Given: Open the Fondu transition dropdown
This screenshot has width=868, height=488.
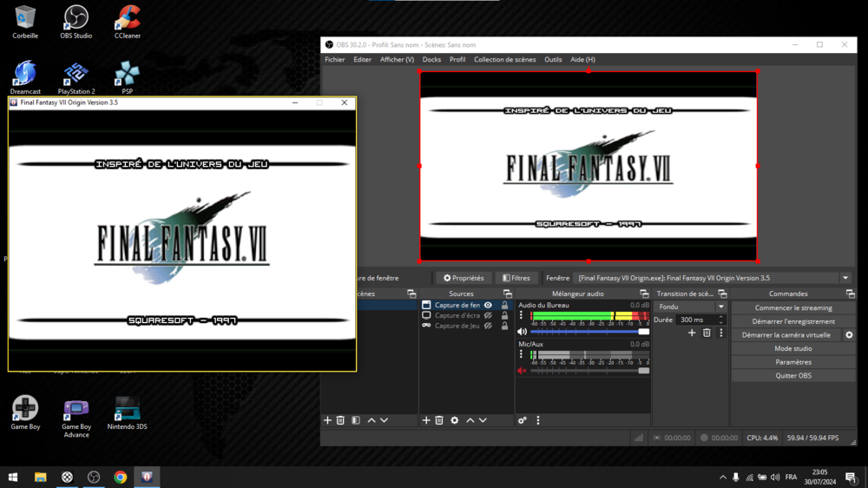Looking at the screenshot, I should [720, 307].
